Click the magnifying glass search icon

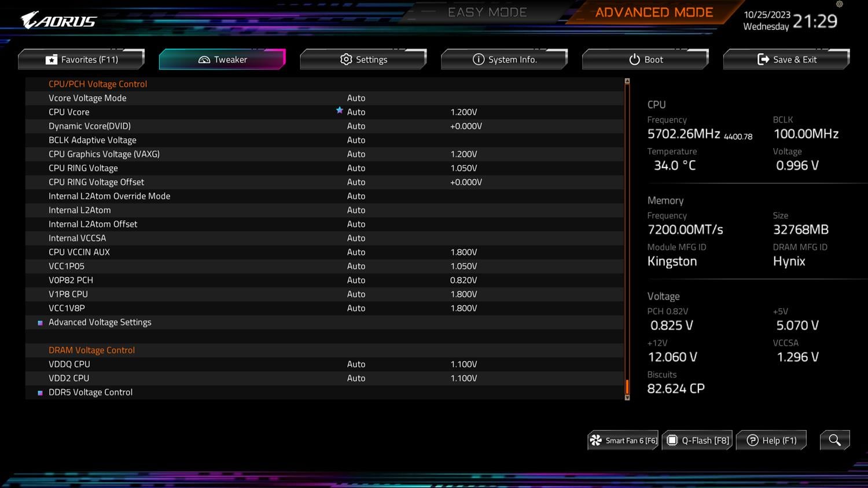834,440
